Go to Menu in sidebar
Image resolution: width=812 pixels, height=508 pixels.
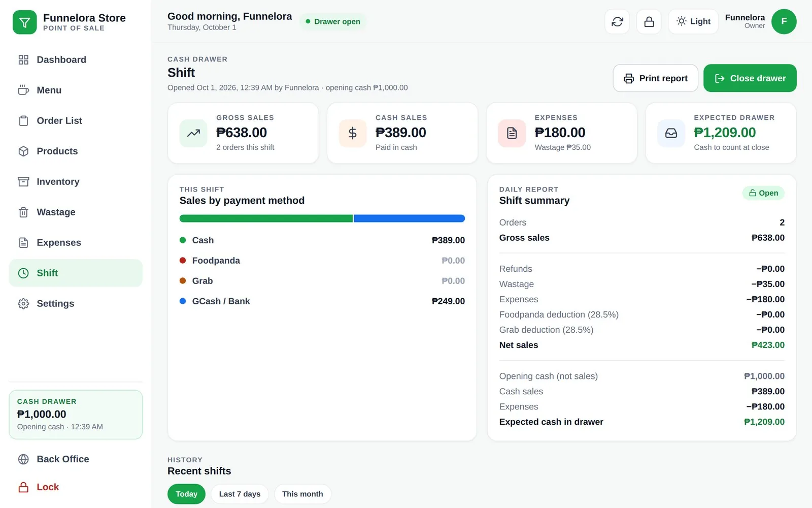(76, 90)
